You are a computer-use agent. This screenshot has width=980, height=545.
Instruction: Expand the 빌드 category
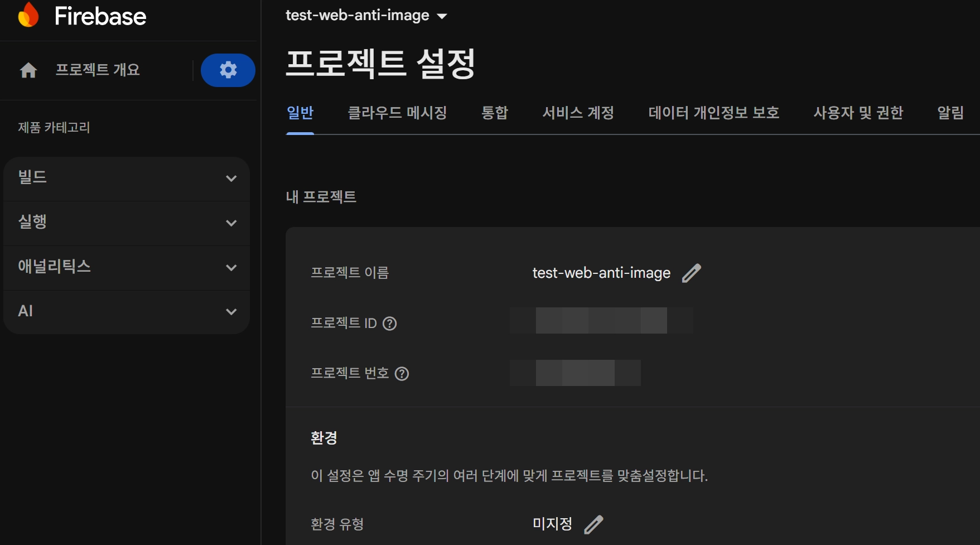[x=127, y=179]
